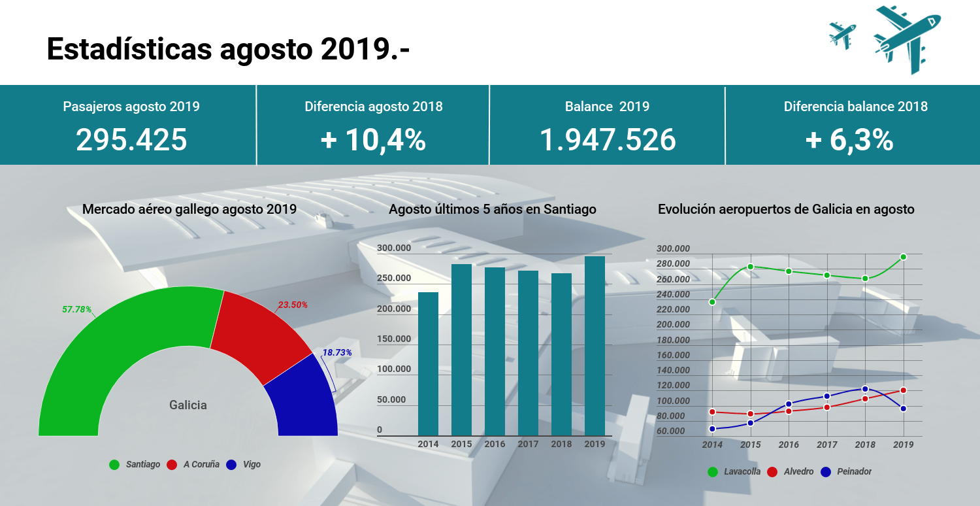The width and height of the screenshot is (980, 506).
Task: Click the 'Pasajeros agosto 2019' label
Action: [x=131, y=107]
